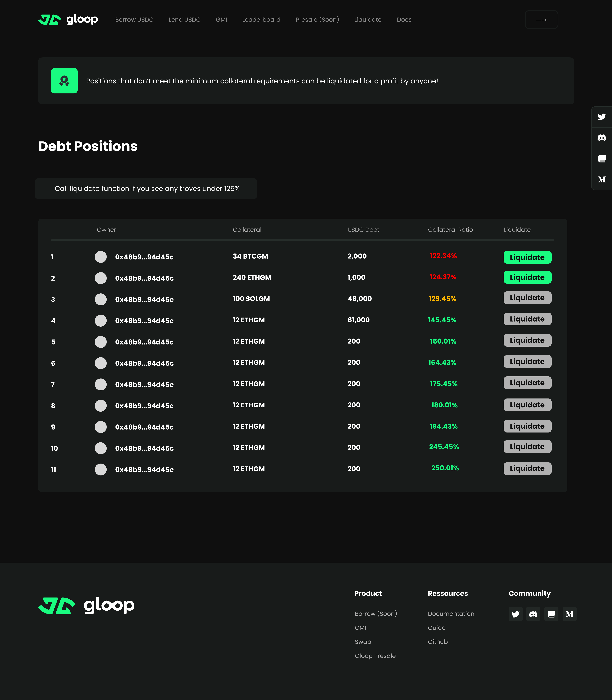Click the docs book icon in the sidebar
The image size is (612, 700).
[x=601, y=158]
